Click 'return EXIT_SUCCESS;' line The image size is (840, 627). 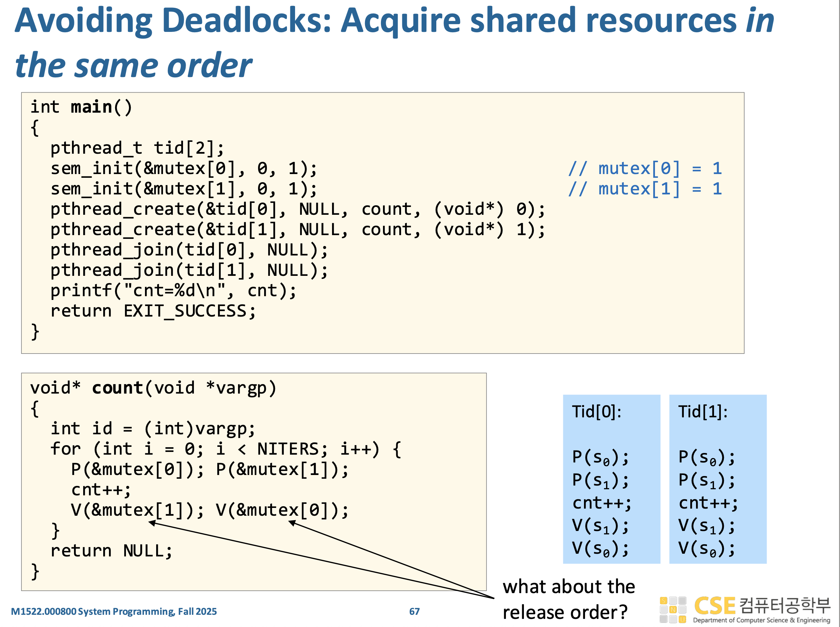coord(153,311)
